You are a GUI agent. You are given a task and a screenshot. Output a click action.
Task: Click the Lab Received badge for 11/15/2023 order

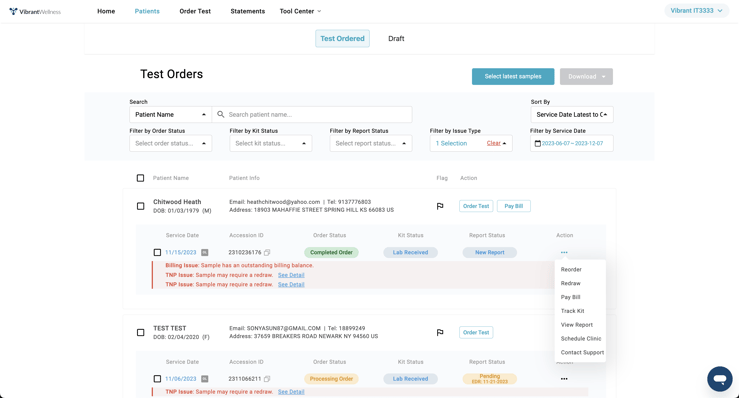pyautogui.click(x=411, y=252)
